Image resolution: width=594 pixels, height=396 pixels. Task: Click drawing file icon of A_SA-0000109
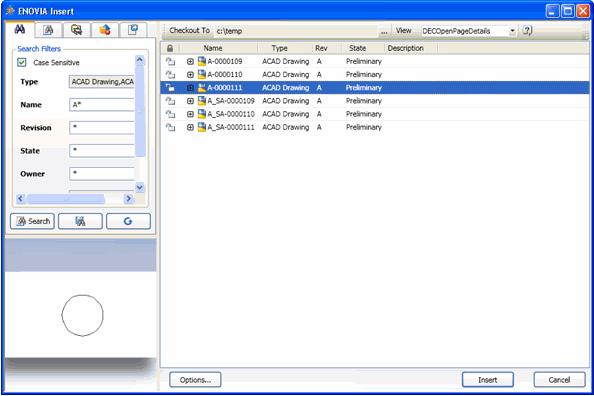pyautogui.click(x=202, y=101)
